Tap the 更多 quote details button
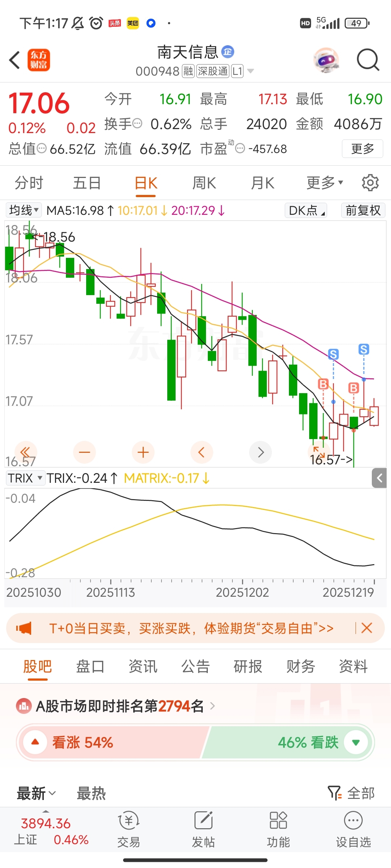This screenshot has width=391, height=868. pos(362,149)
